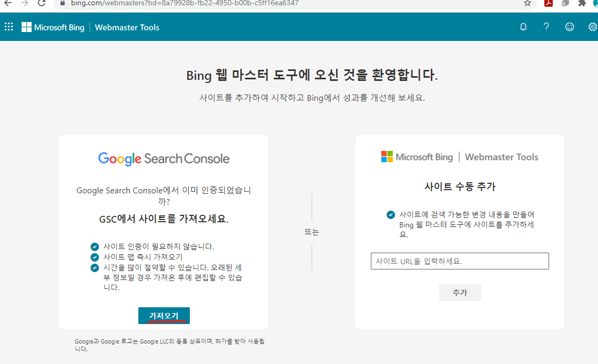Screen dimensions: 598x364
Task: Bookmark the page with the star icon
Action: [x=528, y=4]
